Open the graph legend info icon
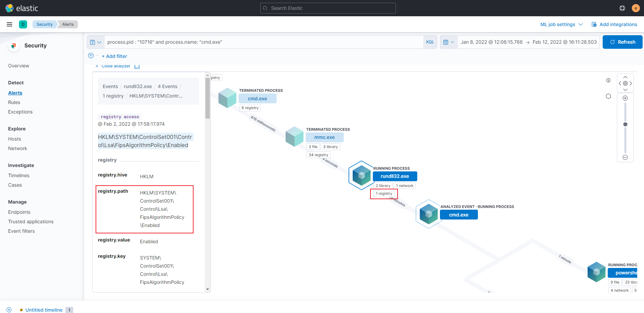 pos(608,80)
